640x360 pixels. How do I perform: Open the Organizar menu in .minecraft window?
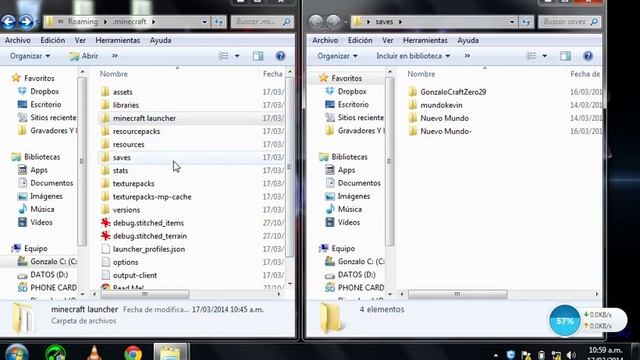30,56
